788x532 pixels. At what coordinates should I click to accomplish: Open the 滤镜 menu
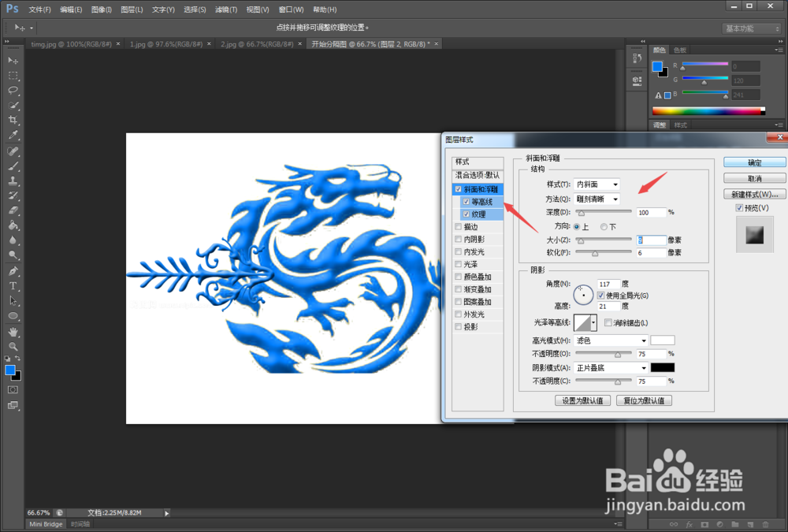click(224, 9)
